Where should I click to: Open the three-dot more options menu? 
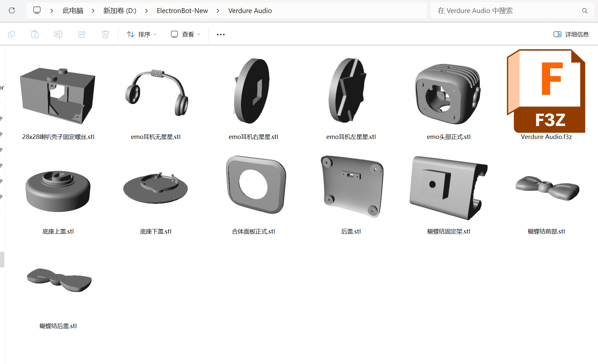(221, 34)
